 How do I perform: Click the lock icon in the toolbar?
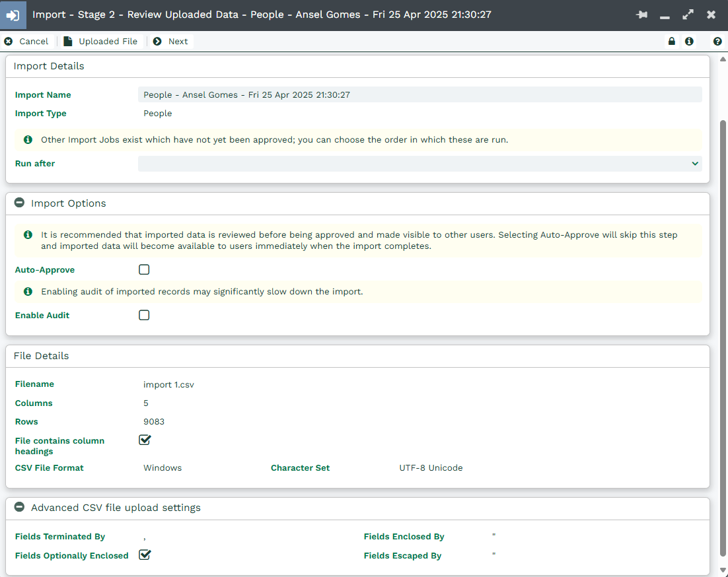(x=671, y=42)
